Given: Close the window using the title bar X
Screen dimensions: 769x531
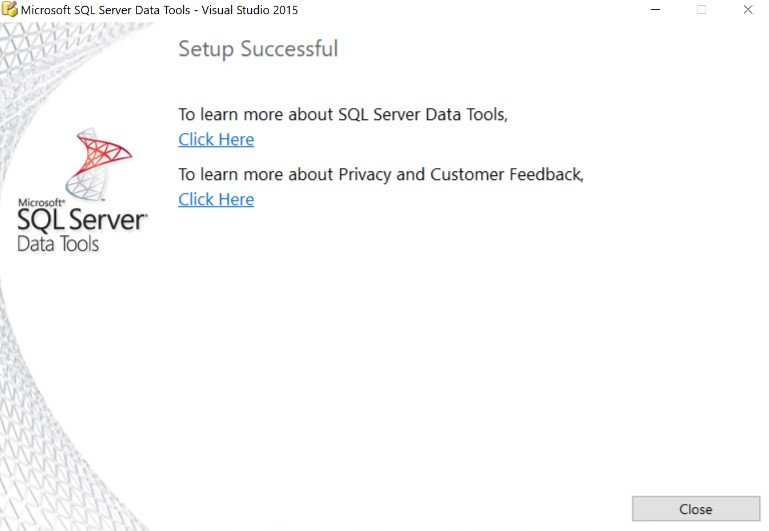Looking at the screenshot, I should [747, 10].
